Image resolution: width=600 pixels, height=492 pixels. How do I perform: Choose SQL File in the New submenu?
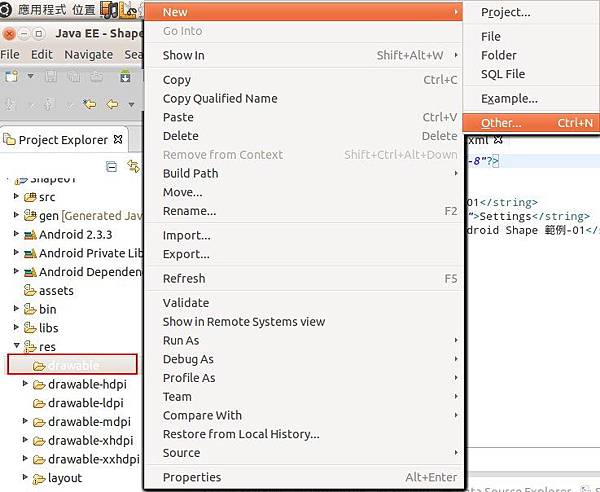pyautogui.click(x=531, y=74)
